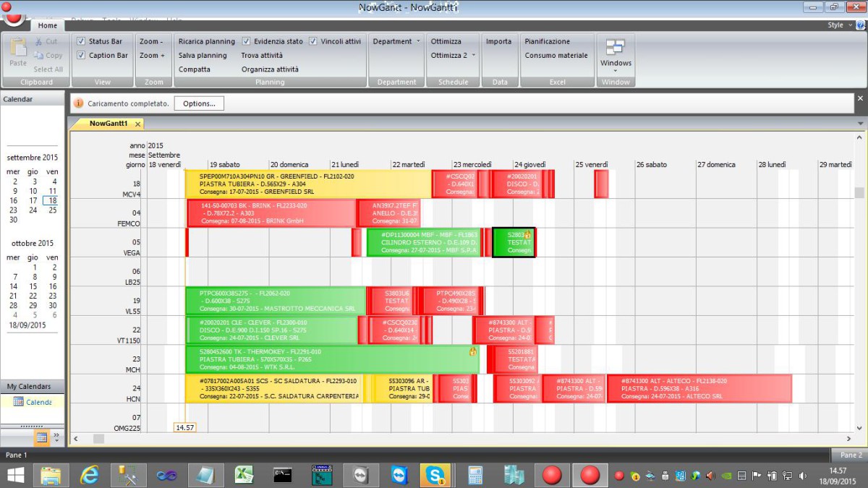This screenshot has width=868, height=488.
Task: Click the orange calendar pane button
Action: click(43, 438)
